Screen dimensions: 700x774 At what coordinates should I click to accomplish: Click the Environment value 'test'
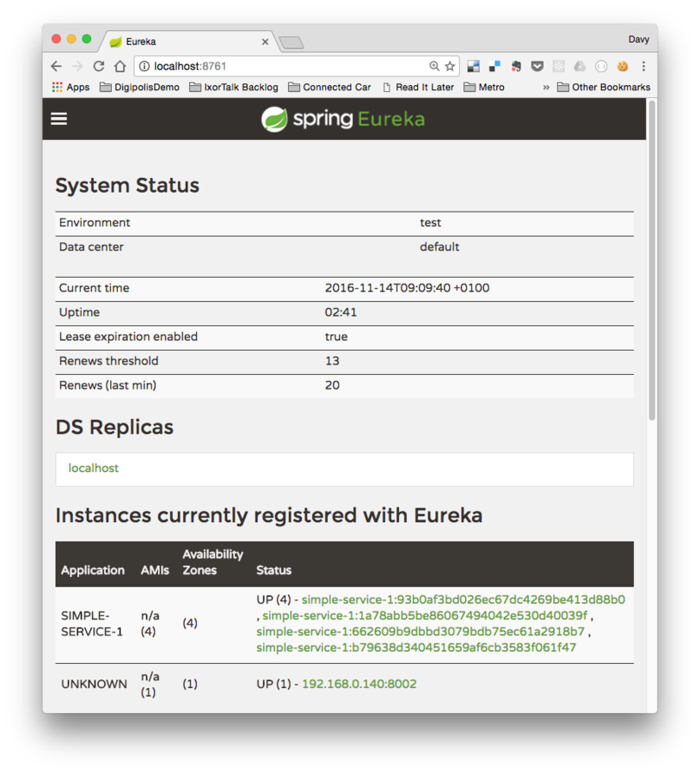pos(431,223)
